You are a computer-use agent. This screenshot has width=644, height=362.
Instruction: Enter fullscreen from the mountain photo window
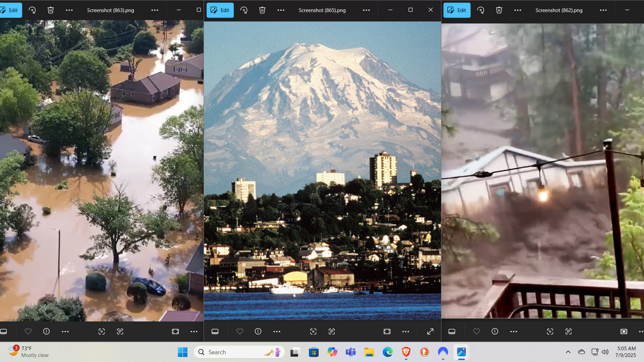click(x=430, y=331)
